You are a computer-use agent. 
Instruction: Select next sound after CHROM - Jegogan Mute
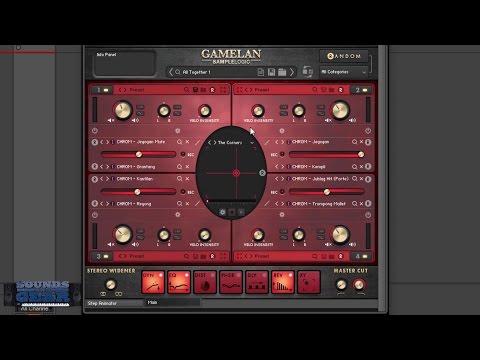107,142
